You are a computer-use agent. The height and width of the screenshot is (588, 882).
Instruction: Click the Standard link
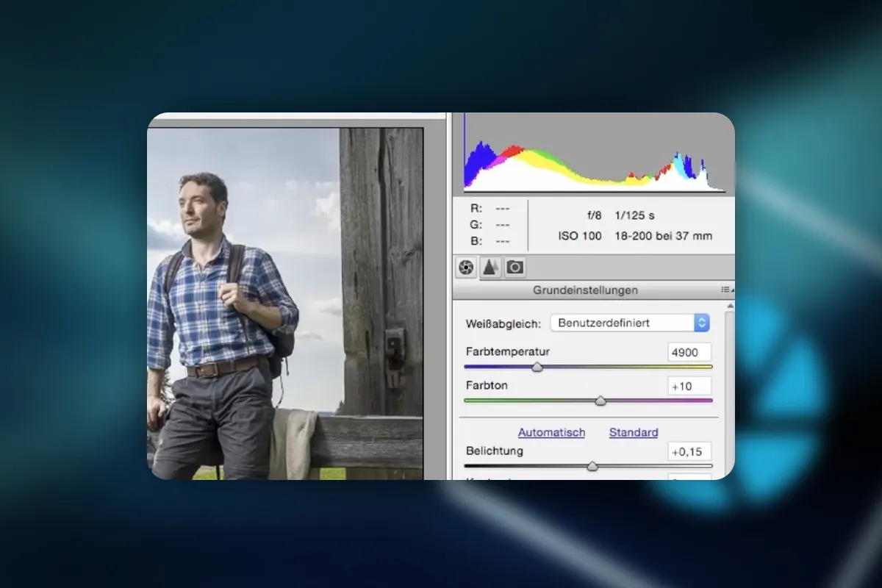click(634, 432)
